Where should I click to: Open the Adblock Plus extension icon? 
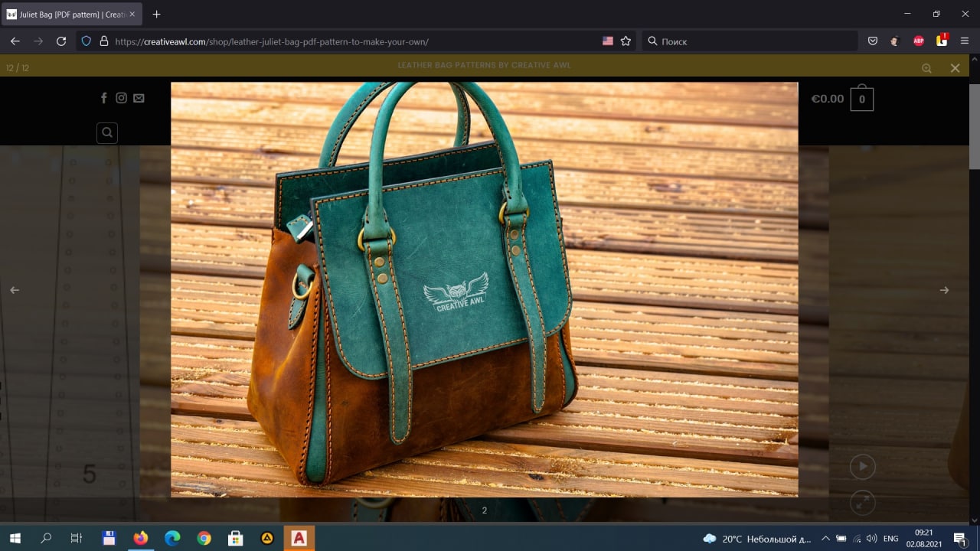tap(919, 41)
